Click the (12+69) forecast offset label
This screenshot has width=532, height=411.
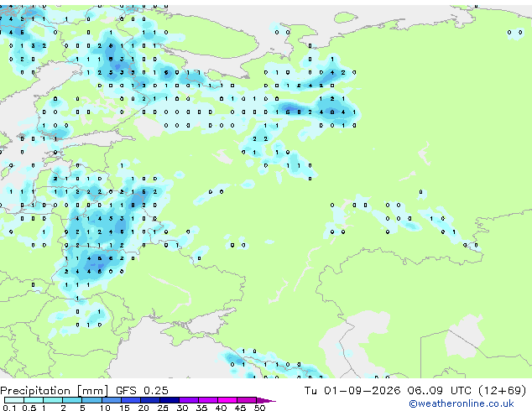[x=502, y=391]
